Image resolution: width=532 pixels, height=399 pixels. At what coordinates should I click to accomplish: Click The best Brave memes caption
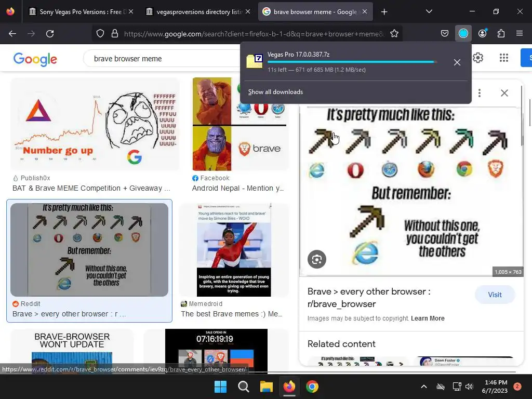tap(231, 314)
